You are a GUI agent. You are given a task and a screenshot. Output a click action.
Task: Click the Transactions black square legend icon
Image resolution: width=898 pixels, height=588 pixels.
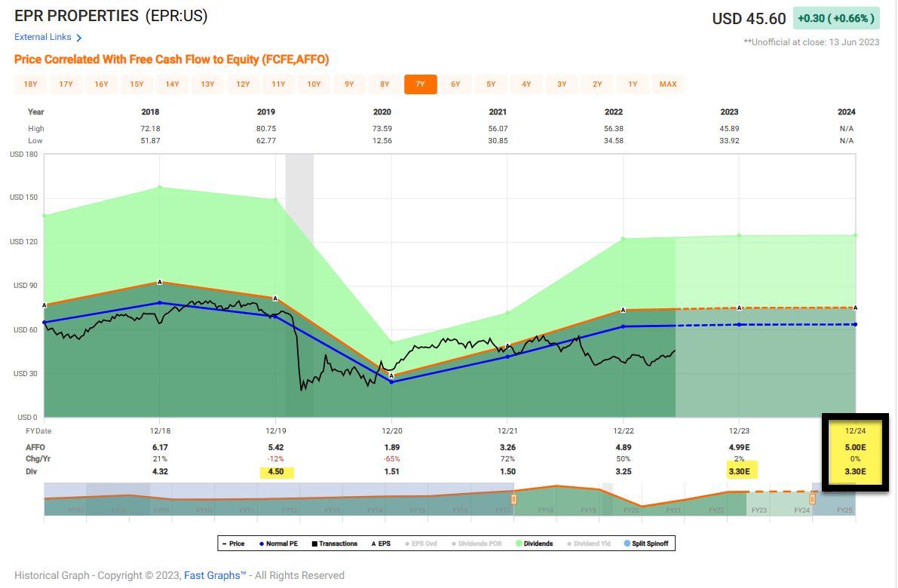314,544
